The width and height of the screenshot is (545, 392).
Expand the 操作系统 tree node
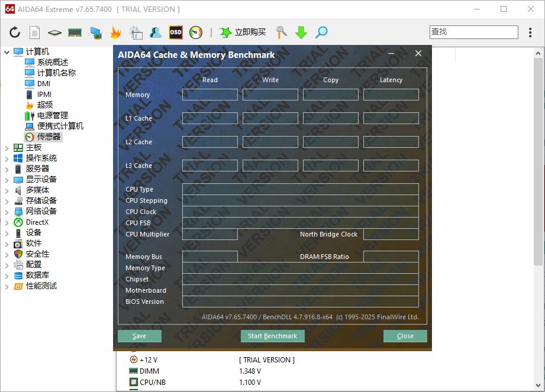click(7, 158)
